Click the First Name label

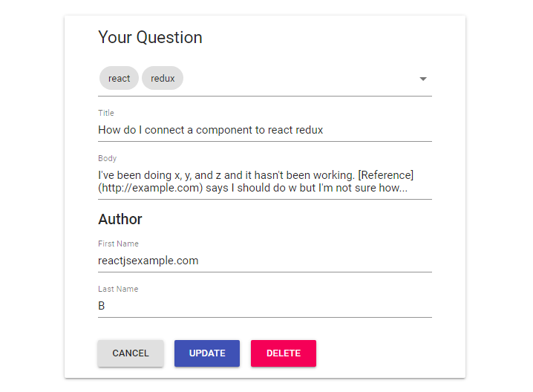click(x=118, y=244)
